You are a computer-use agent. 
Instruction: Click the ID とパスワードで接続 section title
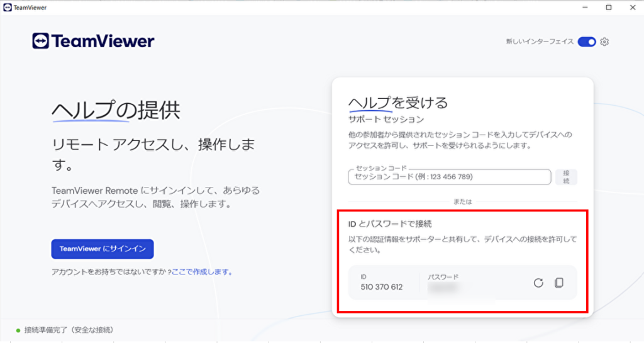(x=390, y=223)
